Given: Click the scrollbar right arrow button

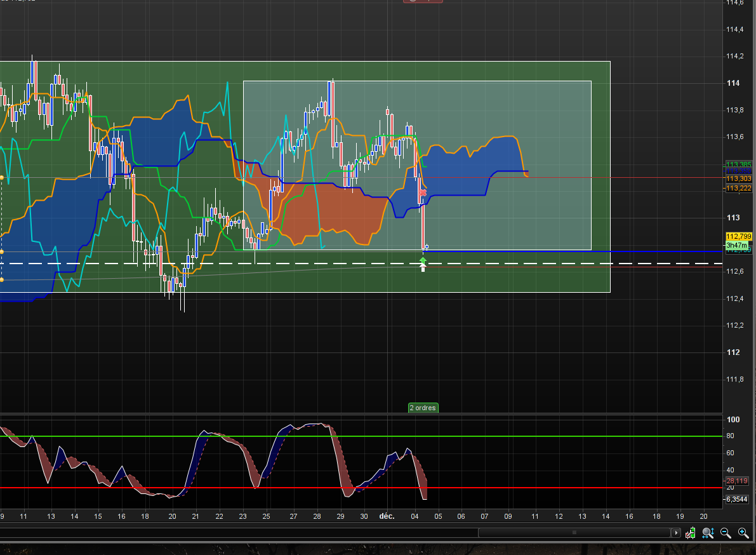Looking at the screenshot, I should click(x=675, y=533).
